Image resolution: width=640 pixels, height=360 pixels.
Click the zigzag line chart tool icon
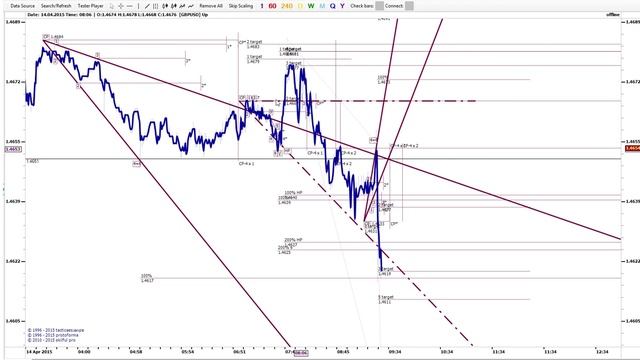pos(182,6)
